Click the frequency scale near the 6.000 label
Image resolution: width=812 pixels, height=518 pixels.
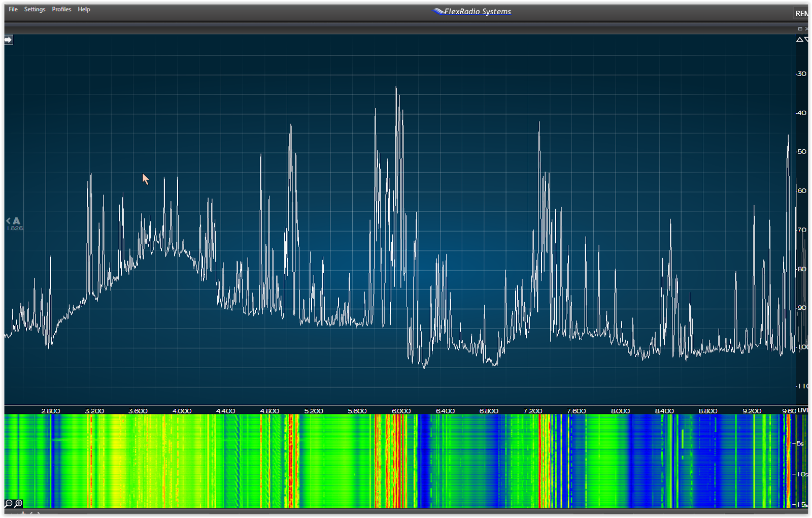click(400, 411)
